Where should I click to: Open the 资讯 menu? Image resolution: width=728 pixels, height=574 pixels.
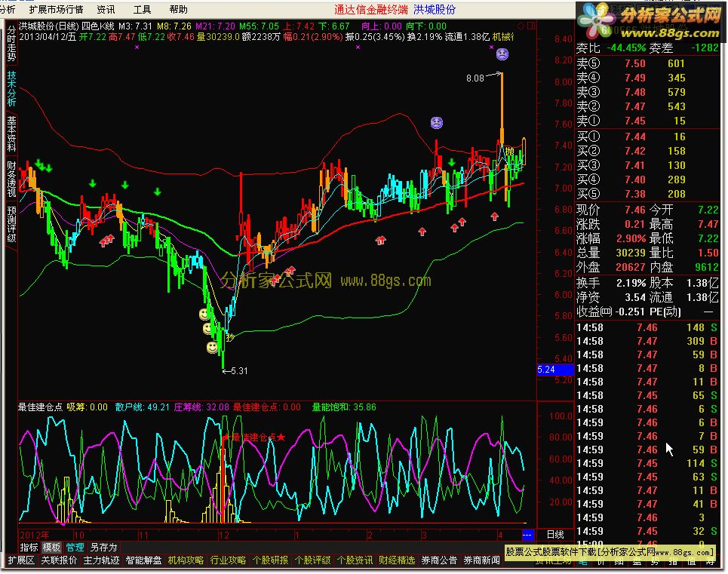tap(106, 9)
